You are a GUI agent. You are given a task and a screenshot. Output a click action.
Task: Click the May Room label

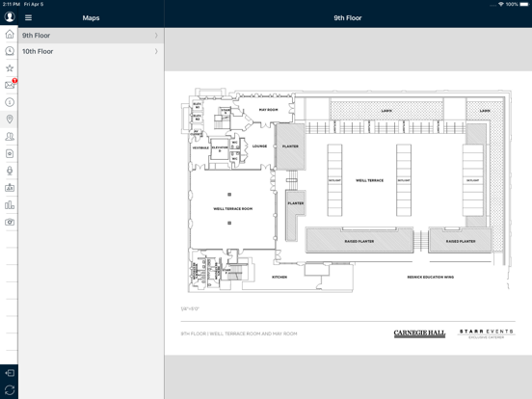(268, 110)
